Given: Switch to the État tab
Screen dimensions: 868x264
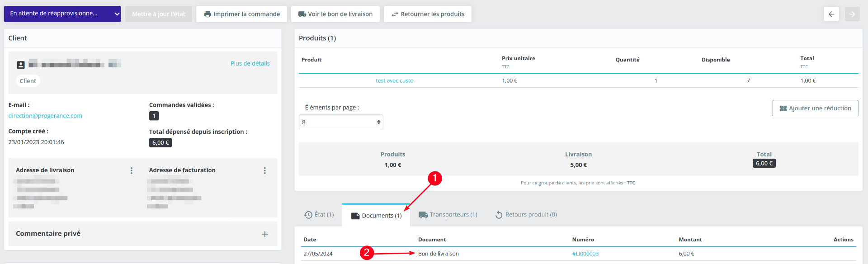Looking at the screenshot, I should [x=319, y=215].
